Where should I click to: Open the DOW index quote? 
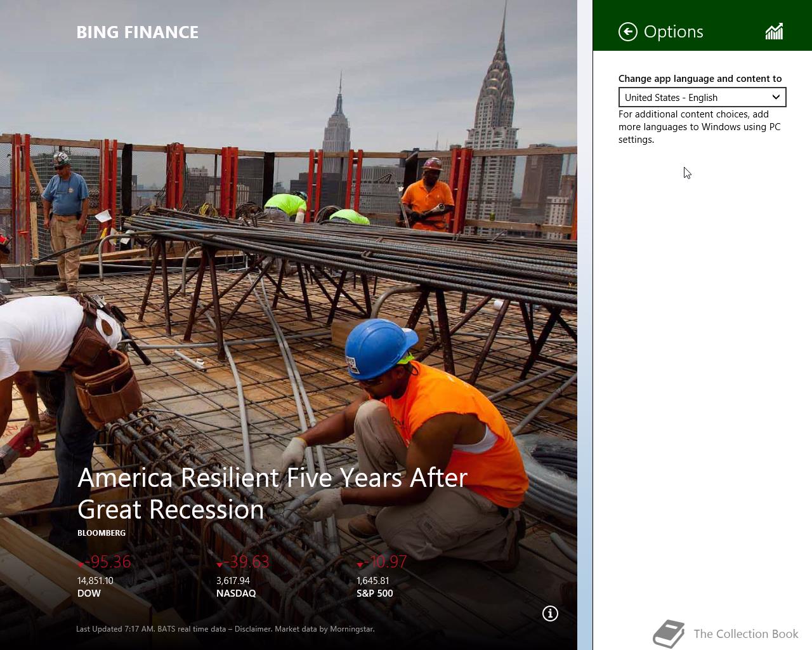click(105, 576)
